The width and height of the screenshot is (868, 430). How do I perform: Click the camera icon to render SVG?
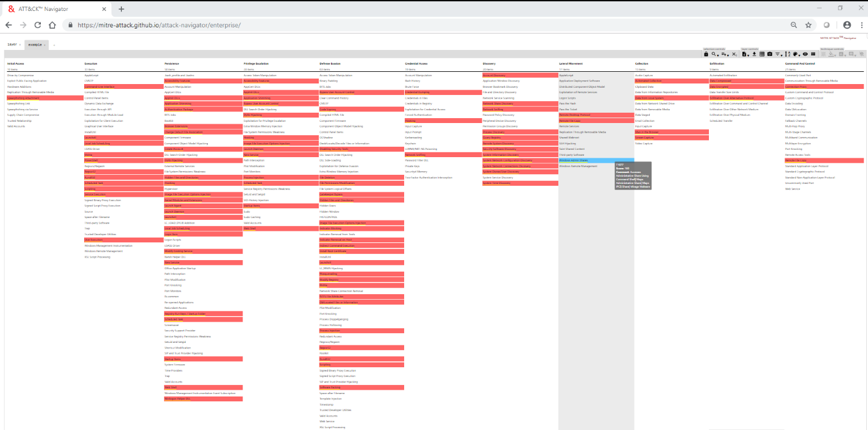(770, 54)
